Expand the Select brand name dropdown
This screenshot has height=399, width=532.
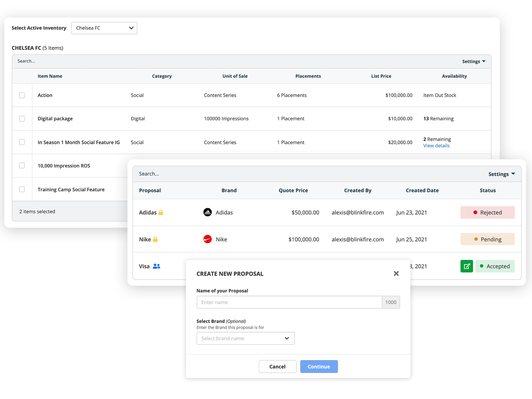245,338
